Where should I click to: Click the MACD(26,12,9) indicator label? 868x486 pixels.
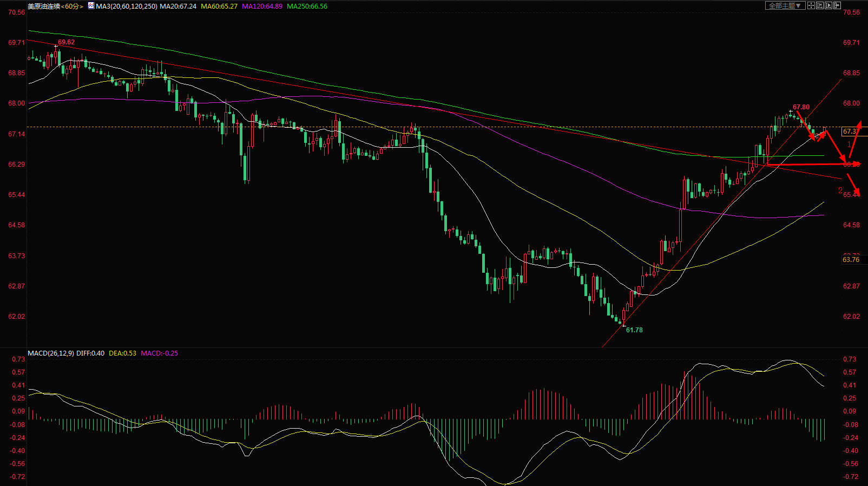51,353
